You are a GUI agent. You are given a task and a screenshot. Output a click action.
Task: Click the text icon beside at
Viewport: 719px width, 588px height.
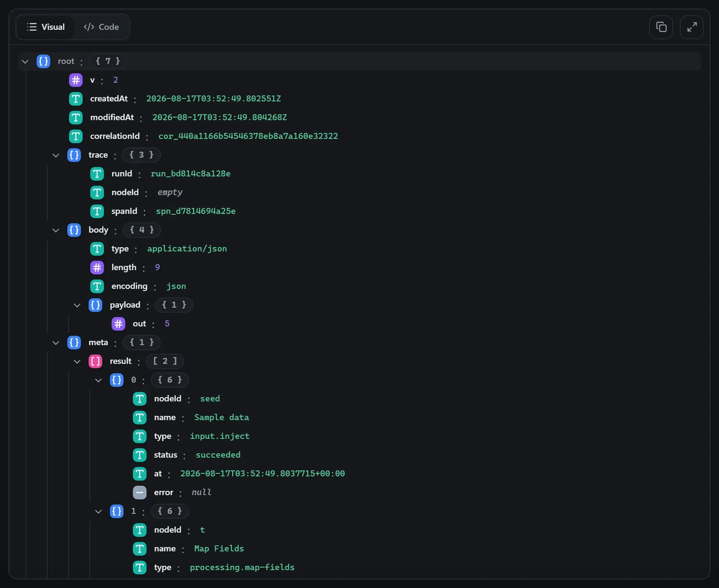pyautogui.click(x=140, y=474)
